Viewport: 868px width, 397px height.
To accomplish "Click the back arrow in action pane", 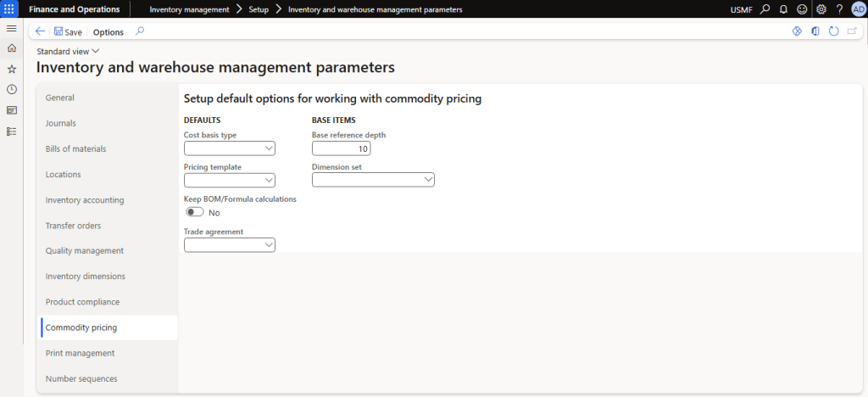I will 41,31.
